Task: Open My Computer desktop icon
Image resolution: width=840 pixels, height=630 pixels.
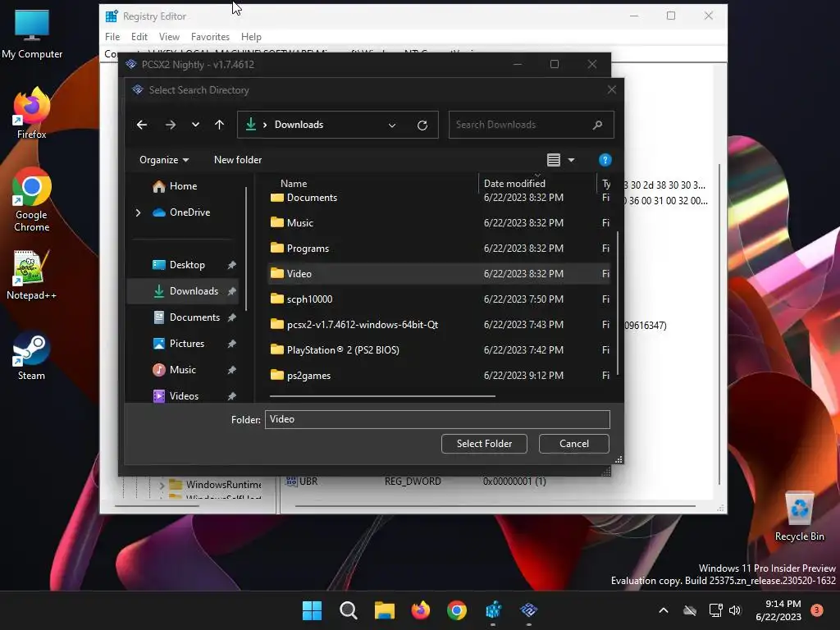Action: 32,34
